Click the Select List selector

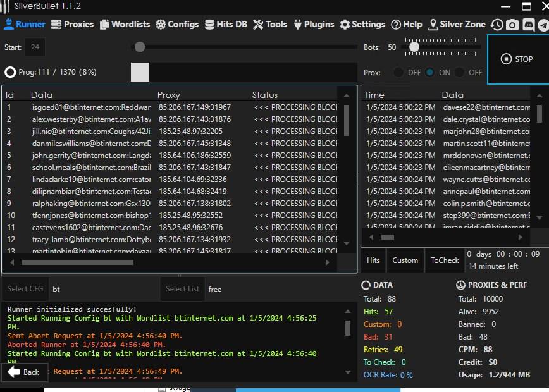point(182,289)
